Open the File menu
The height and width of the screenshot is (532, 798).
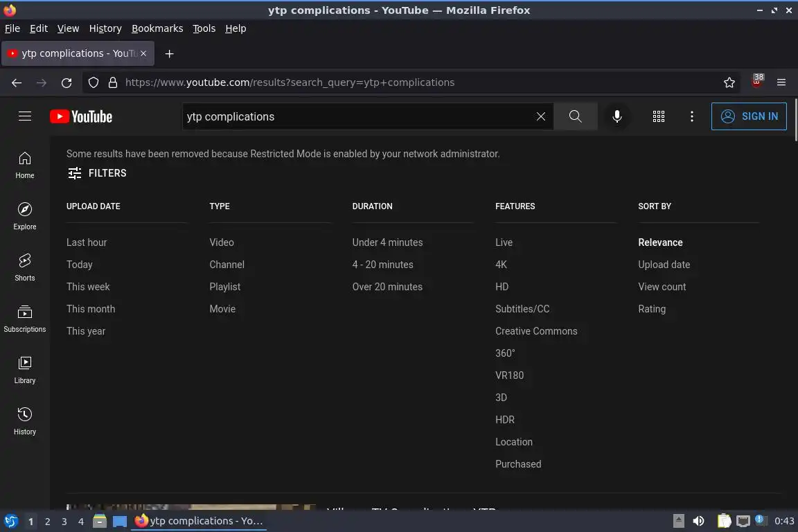pyautogui.click(x=12, y=28)
